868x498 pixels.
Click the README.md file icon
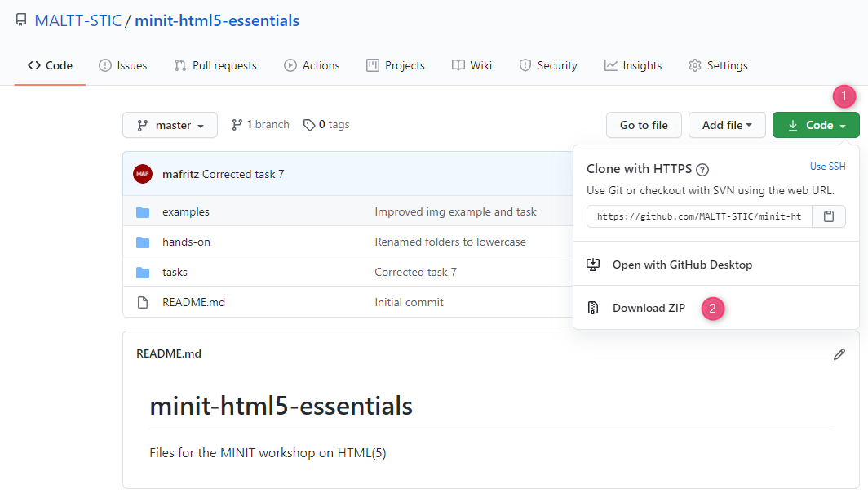coord(143,302)
